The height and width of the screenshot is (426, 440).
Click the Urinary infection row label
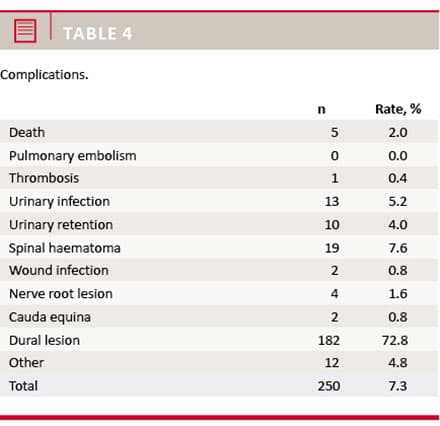(59, 202)
